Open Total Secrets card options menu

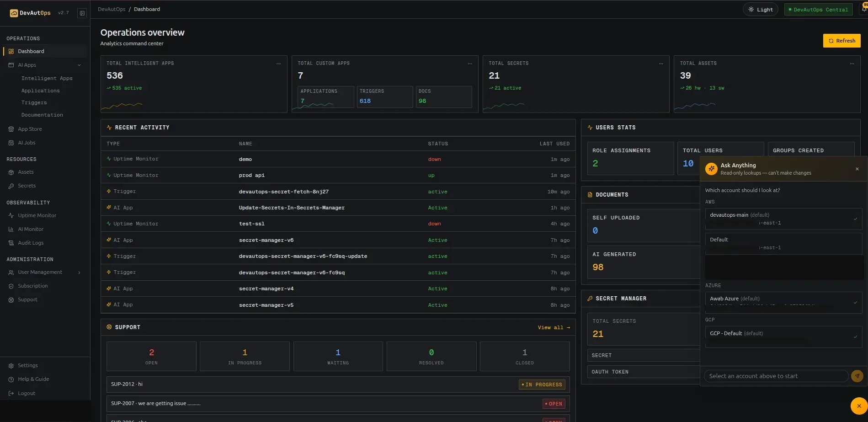tap(661, 64)
